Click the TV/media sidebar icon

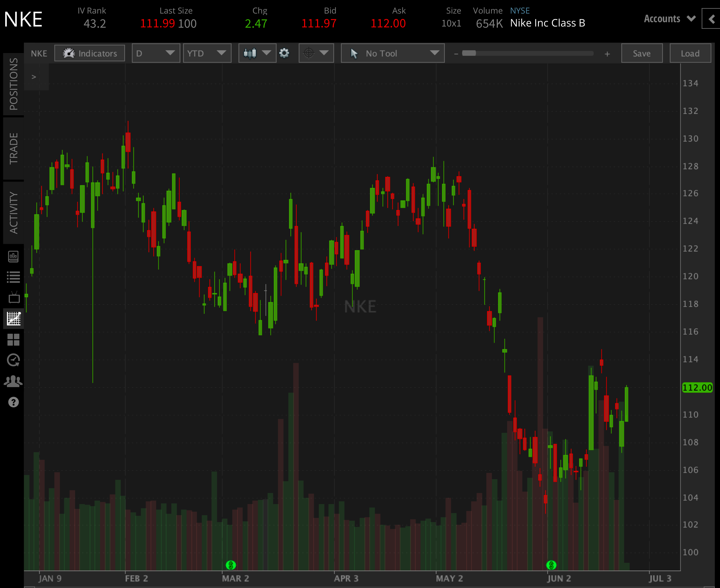tap(14, 297)
